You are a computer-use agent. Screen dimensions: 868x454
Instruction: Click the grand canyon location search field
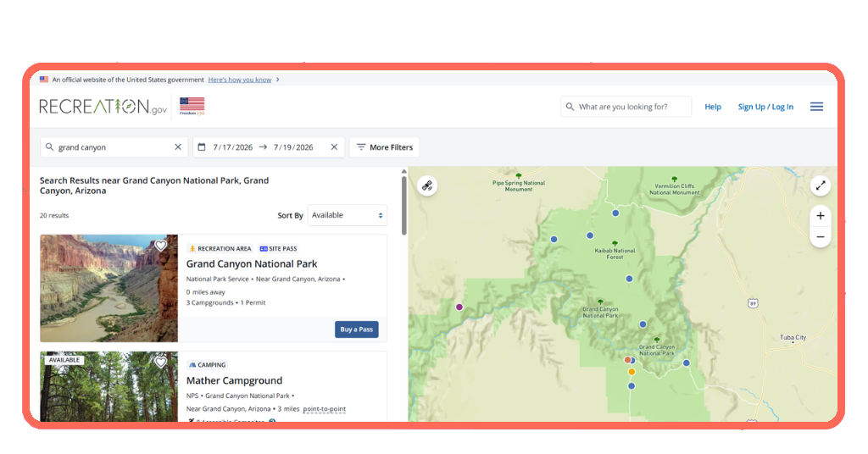pyautogui.click(x=114, y=147)
